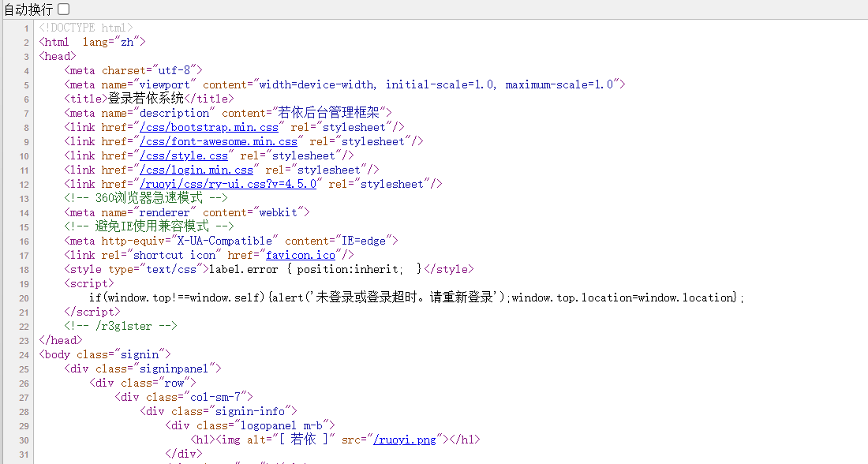This screenshot has height=464, width=868.
Task: Open the favicon.ico link
Action: tap(301, 255)
